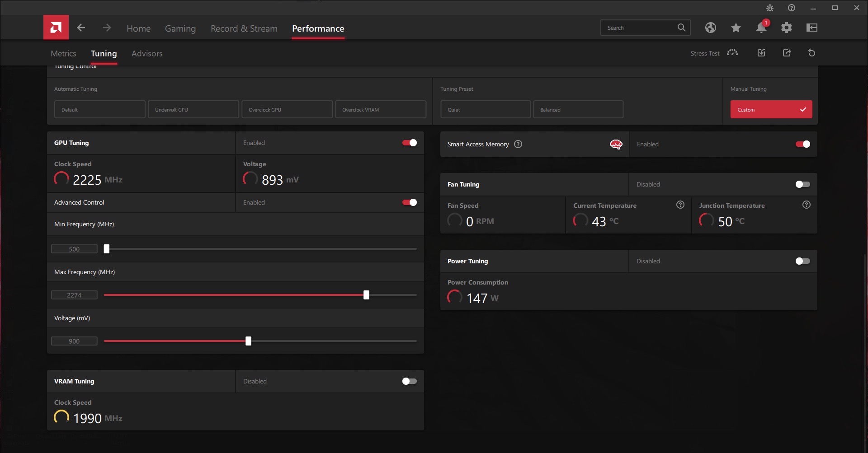Open notifications via the bell icon
The height and width of the screenshot is (453, 868).
[x=761, y=28]
